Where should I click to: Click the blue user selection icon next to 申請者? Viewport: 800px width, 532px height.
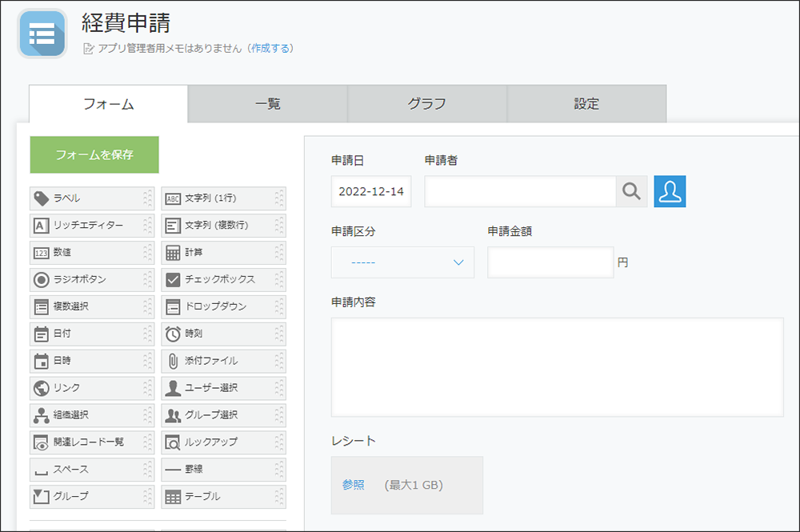tap(670, 191)
